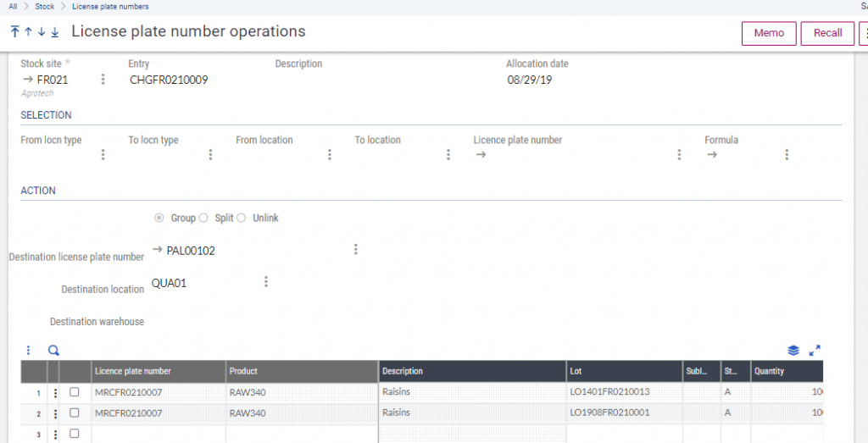868x443 pixels.
Task: Search in the table grid
Action: (x=53, y=350)
